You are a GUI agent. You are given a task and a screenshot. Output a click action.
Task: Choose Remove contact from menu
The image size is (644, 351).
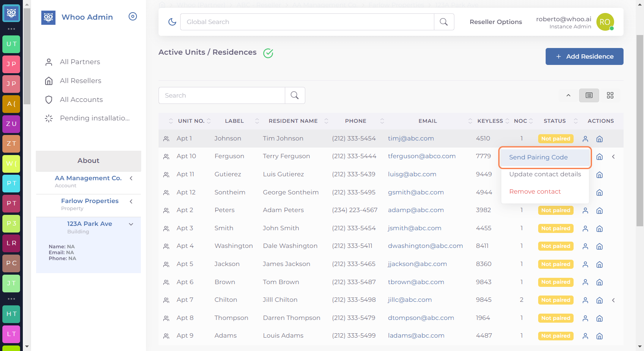click(535, 192)
